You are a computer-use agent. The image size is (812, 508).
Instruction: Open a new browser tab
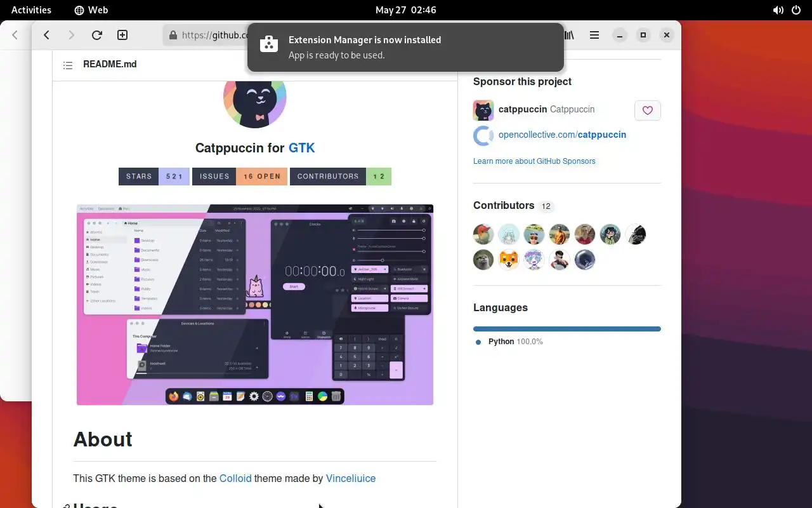(x=122, y=35)
